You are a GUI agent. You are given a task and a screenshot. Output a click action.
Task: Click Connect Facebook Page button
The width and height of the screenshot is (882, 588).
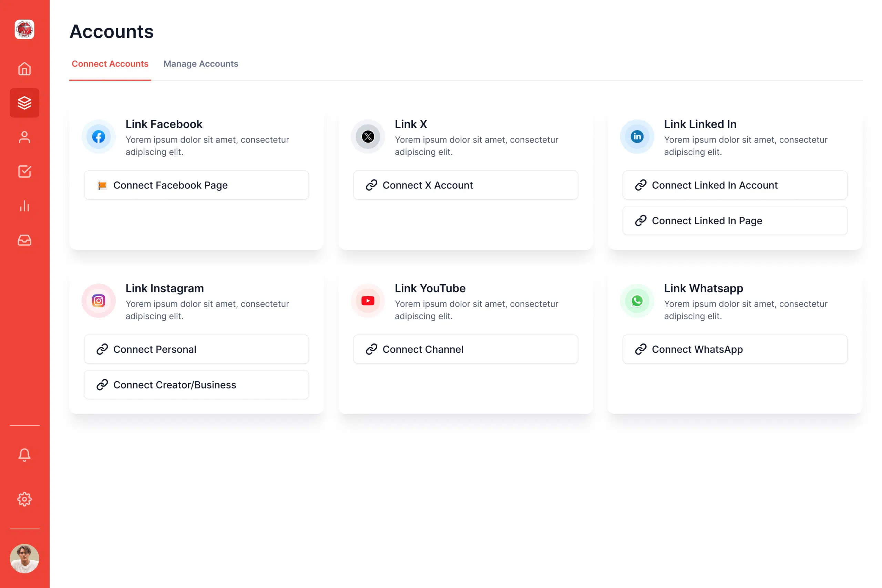196,185
